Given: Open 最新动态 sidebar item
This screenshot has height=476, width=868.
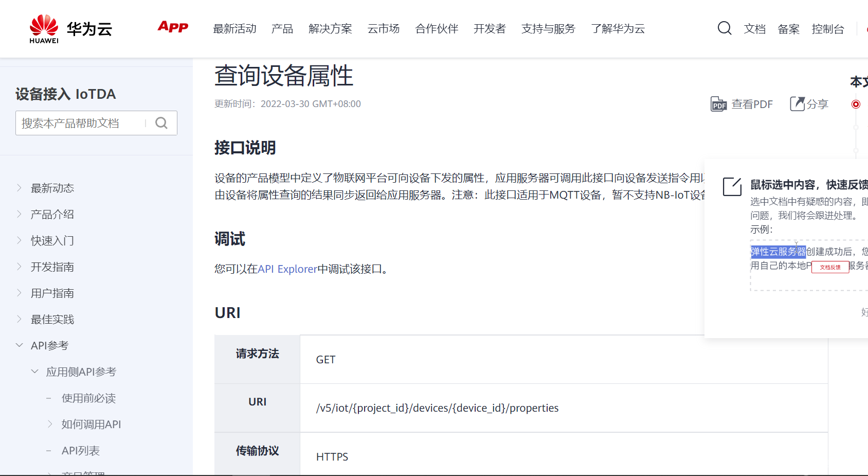Looking at the screenshot, I should (x=52, y=188).
